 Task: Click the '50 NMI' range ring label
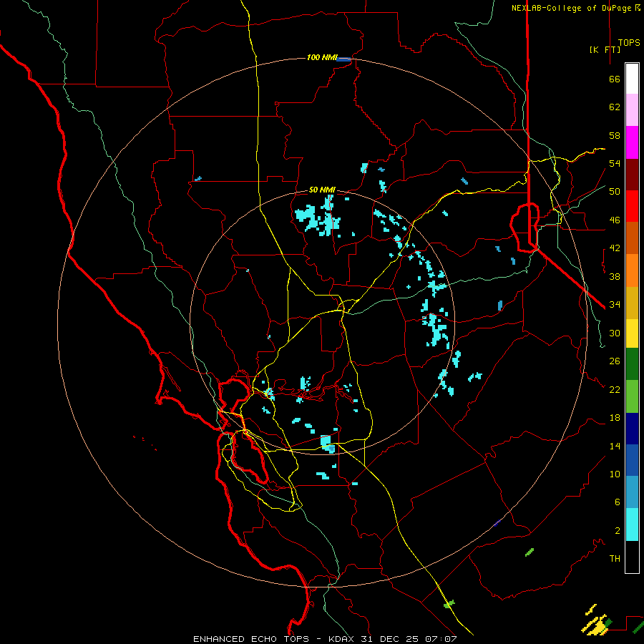click(322, 190)
